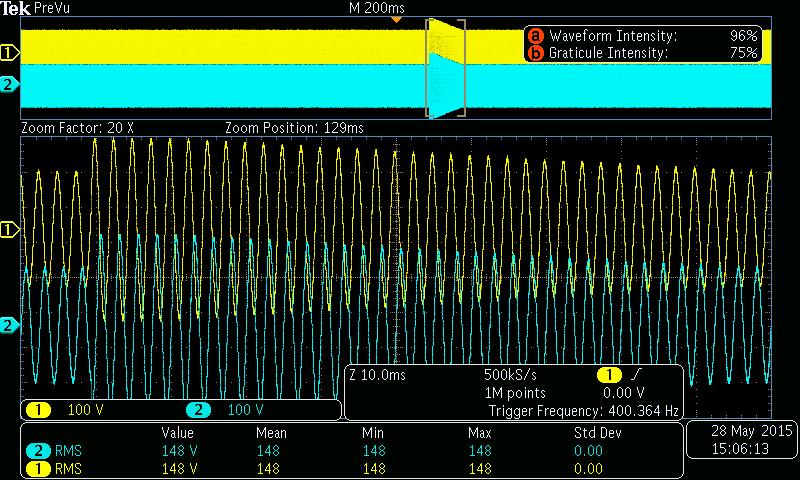This screenshot has height=480, width=800.
Task: Select knob 'b' Graticule Intensity control
Action: tap(535, 53)
